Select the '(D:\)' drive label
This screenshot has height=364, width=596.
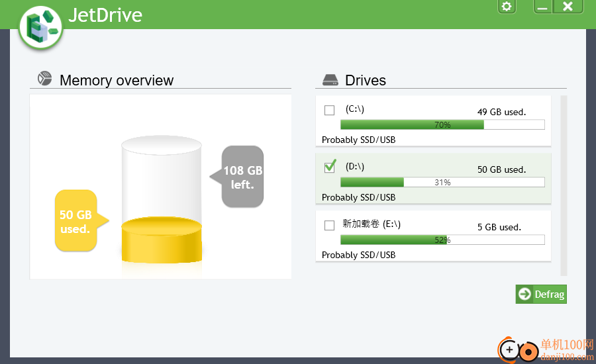(355, 166)
